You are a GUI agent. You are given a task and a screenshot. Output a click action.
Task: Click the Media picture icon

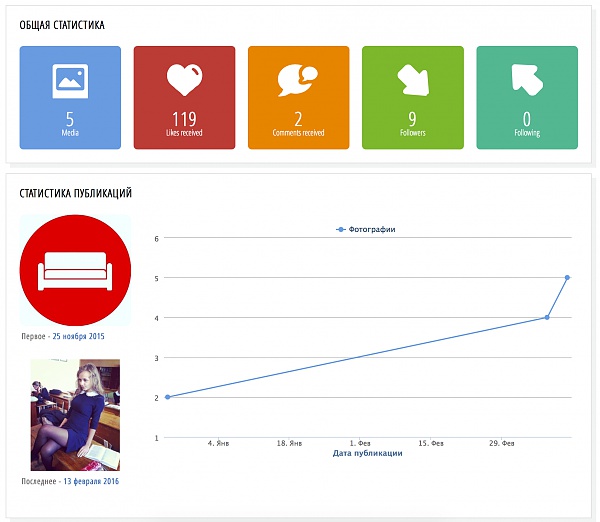coord(70,81)
